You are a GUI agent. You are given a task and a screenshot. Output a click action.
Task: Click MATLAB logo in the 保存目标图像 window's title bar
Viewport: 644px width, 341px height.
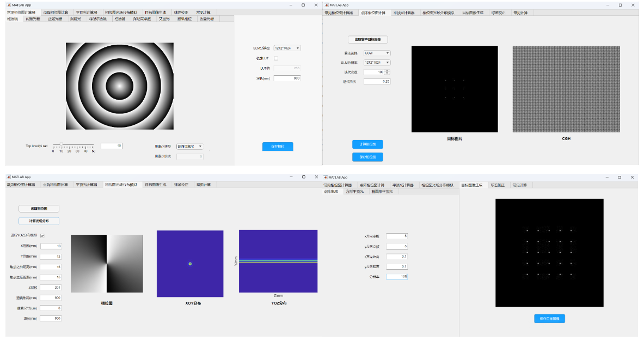(x=326, y=177)
